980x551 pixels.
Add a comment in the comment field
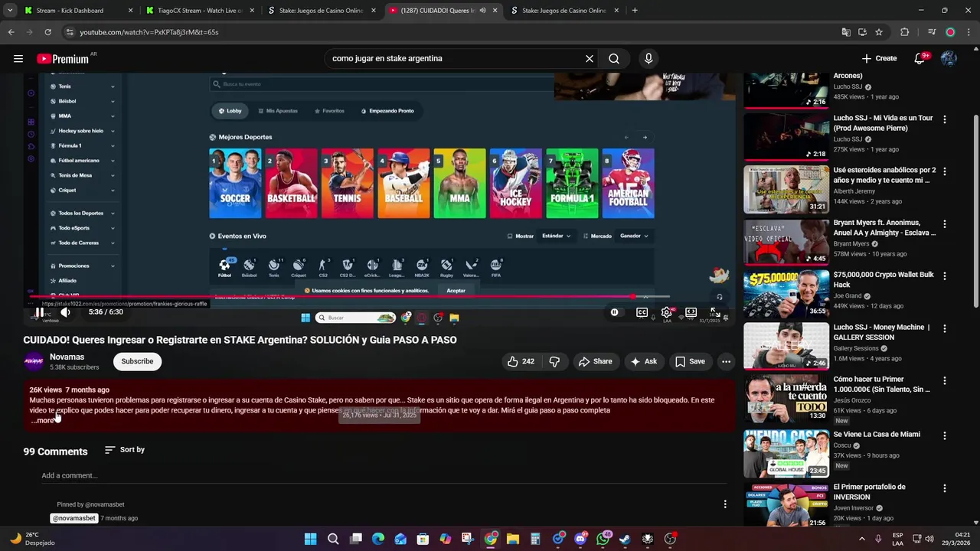tap(383, 475)
